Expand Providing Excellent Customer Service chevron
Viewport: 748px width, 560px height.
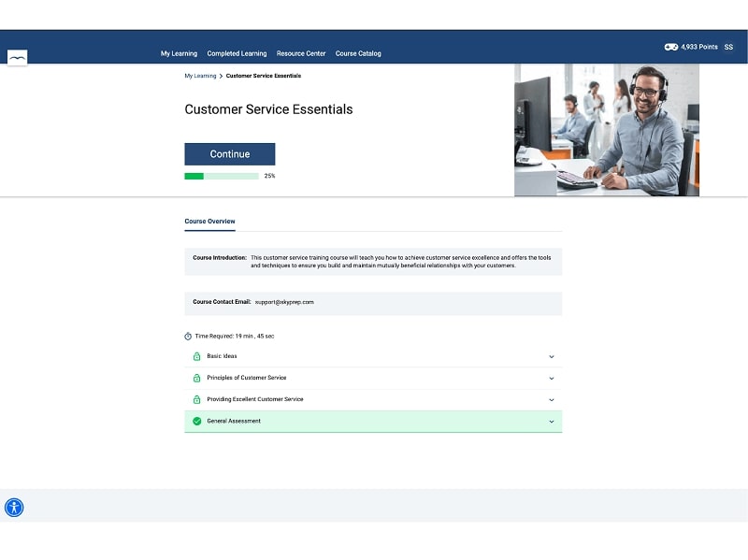pos(551,399)
